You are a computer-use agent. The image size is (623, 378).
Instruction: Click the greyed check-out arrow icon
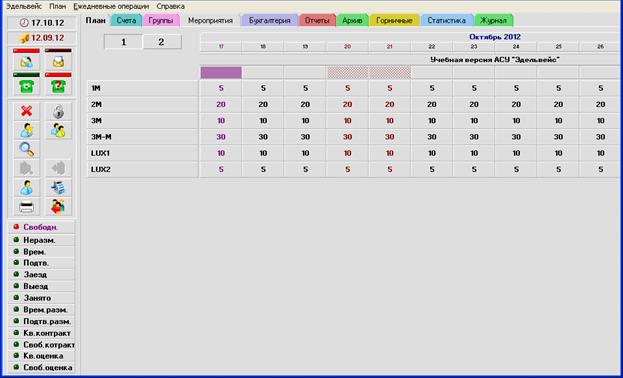tap(58, 169)
